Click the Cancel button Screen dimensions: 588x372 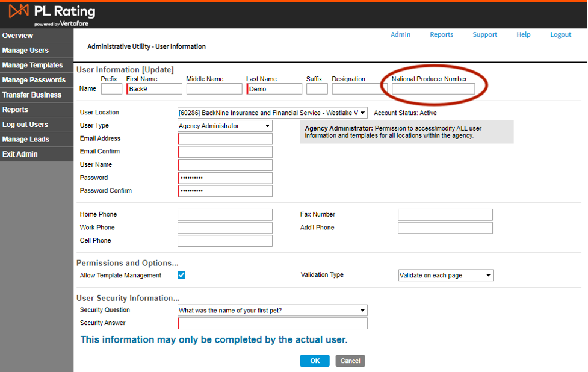point(350,361)
